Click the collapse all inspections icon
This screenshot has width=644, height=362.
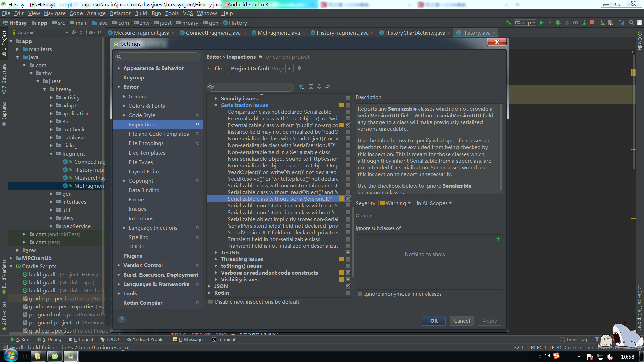pyautogui.click(x=319, y=87)
